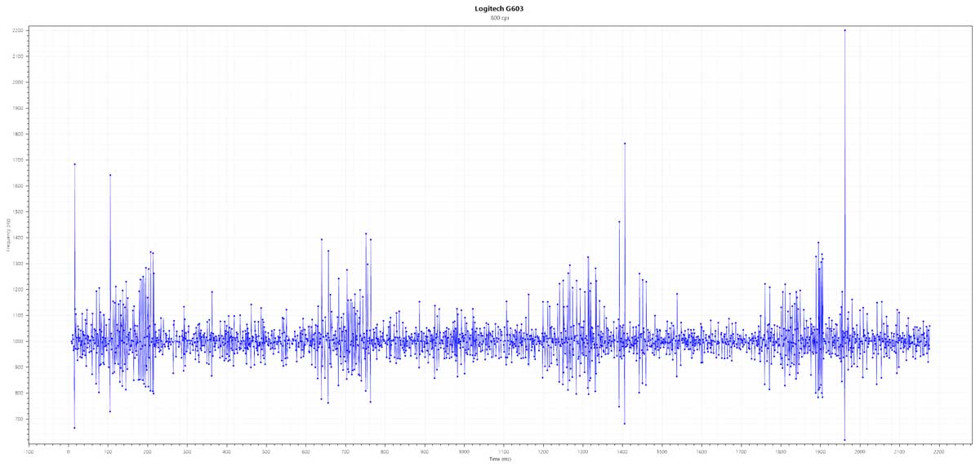
Task: Select the '1000' tick on the frequency axis
Action: click(18, 341)
